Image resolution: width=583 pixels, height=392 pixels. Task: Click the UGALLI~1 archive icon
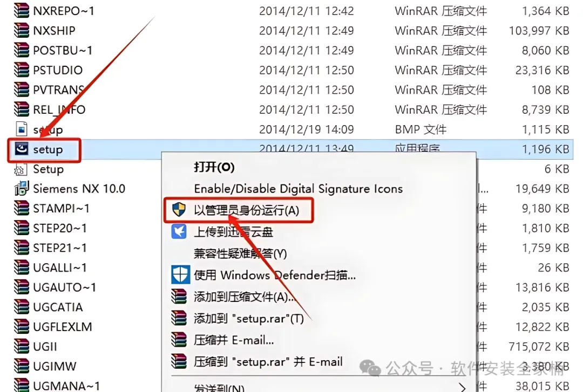pos(22,267)
